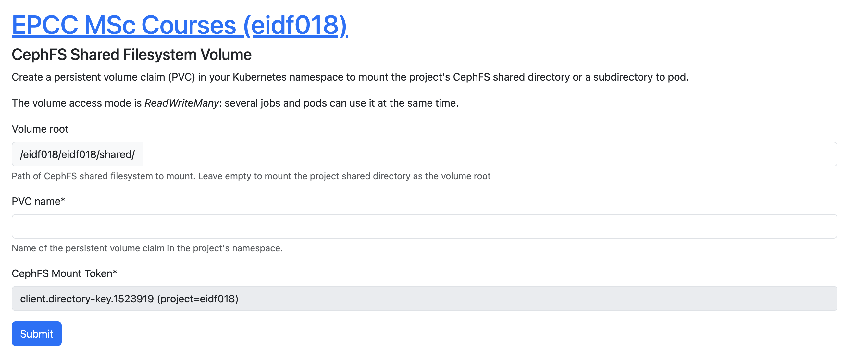Screen dimensions: 868x359
Task: Click the PVC name label text
Action: coord(36,201)
